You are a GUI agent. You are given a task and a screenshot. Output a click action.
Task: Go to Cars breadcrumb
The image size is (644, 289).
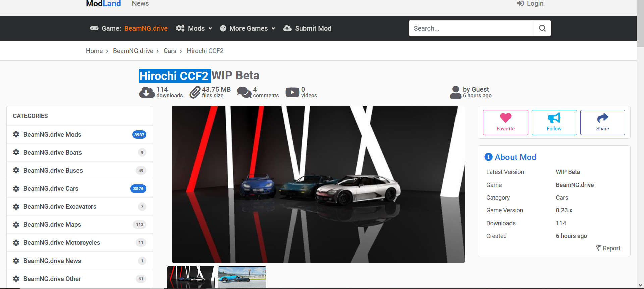[x=170, y=51]
